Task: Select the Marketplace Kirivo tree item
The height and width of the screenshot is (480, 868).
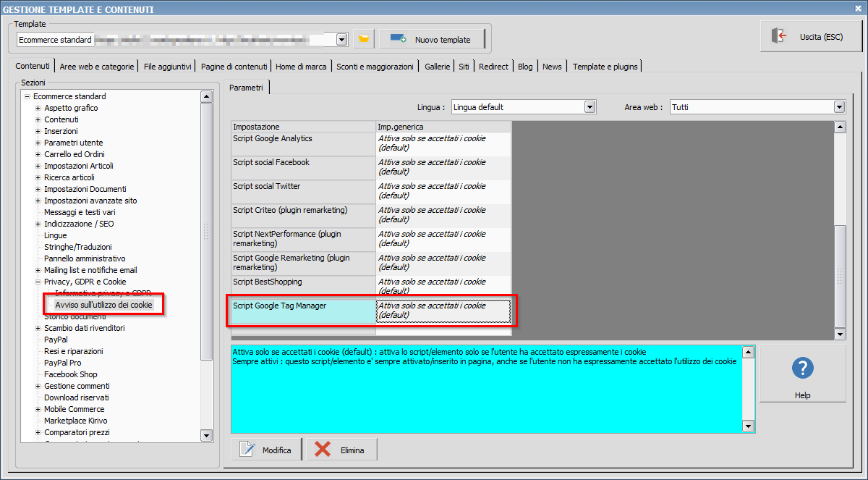Action: click(x=76, y=421)
